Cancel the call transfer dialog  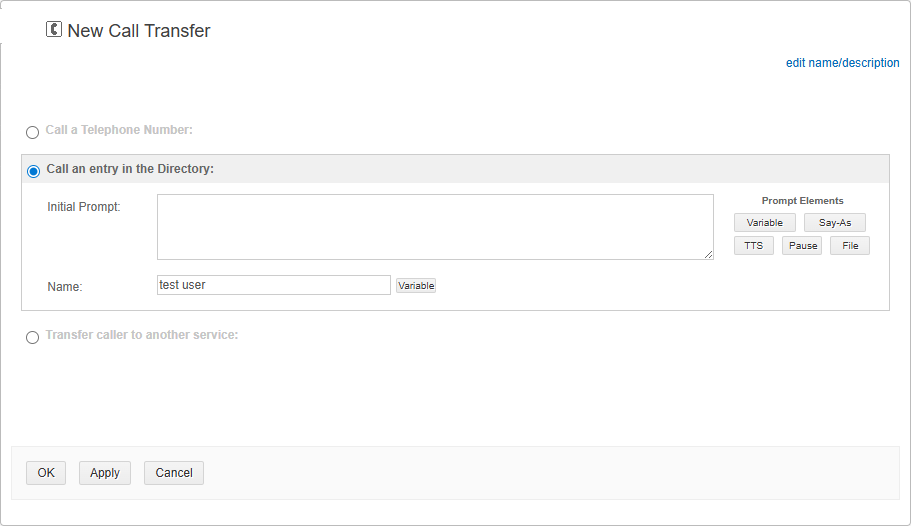tap(173, 473)
